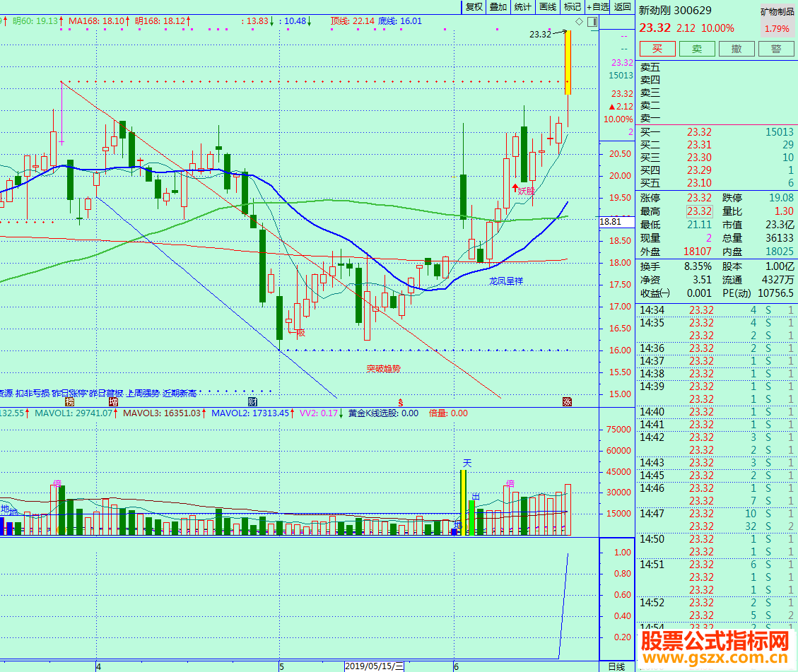Viewport: 798px width, 672px height.
Task: Click the 跌停 limit-down value 19.08
Action: click(x=781, y=198)
